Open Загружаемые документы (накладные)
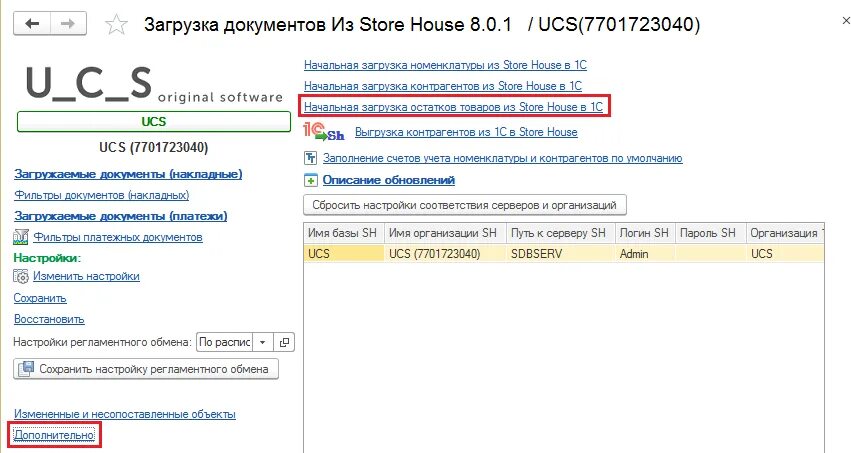This screenshot has width=851, height=453. pyautogui.click(x=128, y=174)
